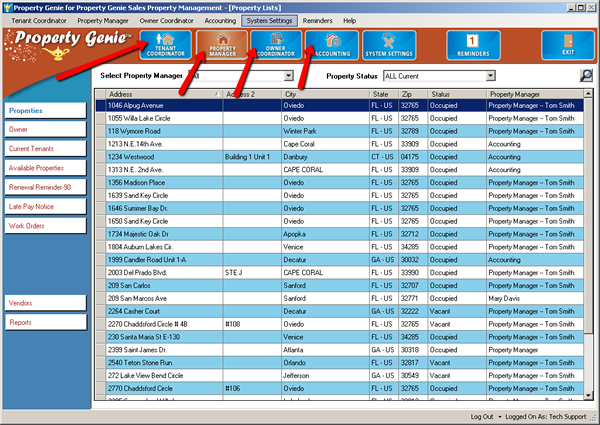This screenshot has width=600, height=425.
Task: Sort by the Address column header
Action: (164, 94)
